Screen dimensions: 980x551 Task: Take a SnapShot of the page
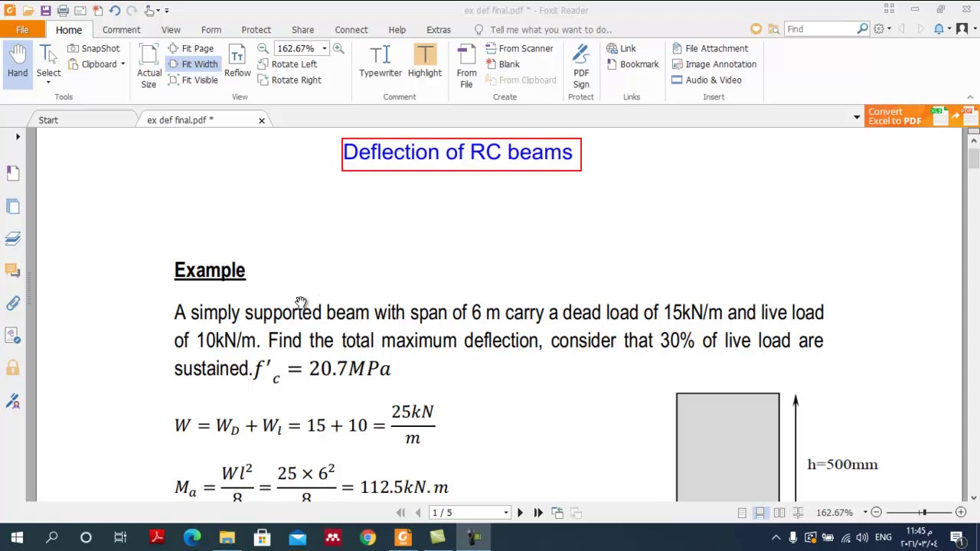(x=93, y=48)
